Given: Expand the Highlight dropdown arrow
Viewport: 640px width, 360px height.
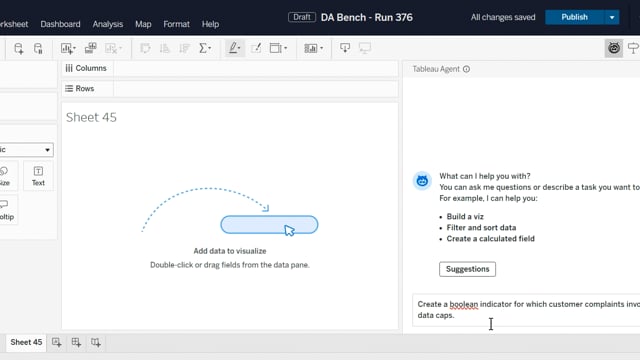Looking at the screenshot, I should [239, 48].
